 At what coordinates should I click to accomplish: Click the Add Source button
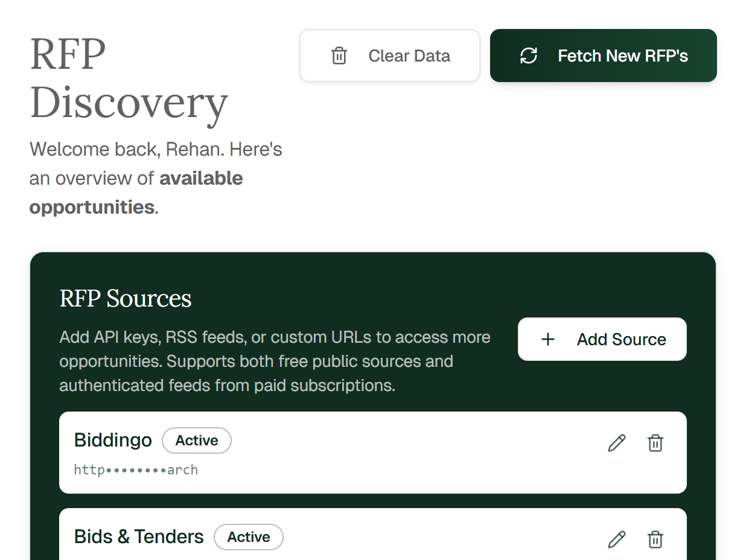pos(602,339)
